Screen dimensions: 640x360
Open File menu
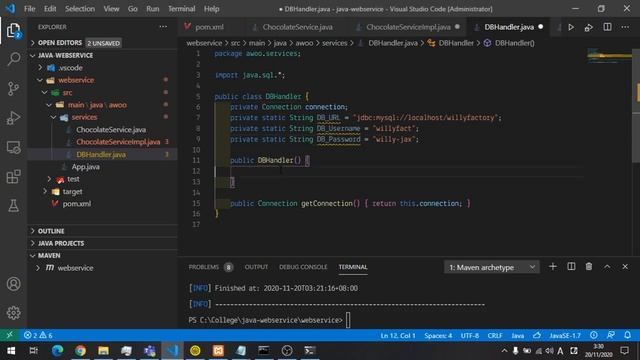click(29, 9)
